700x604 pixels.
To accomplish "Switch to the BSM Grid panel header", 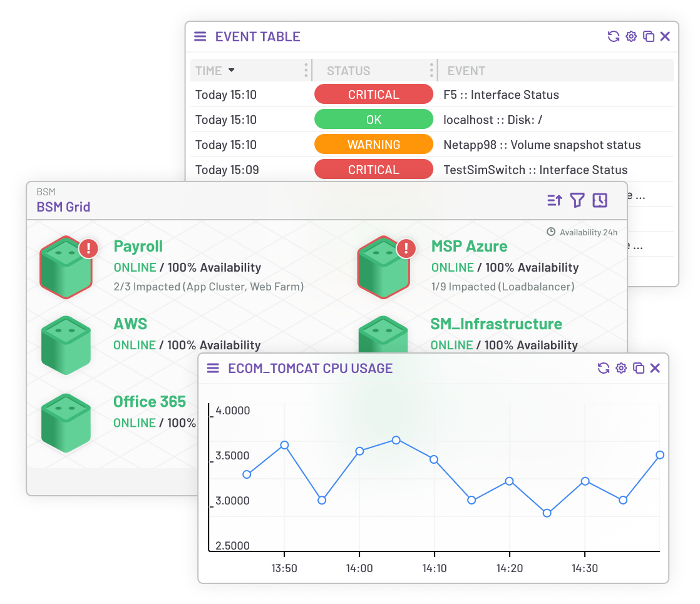I will point(63,207).
